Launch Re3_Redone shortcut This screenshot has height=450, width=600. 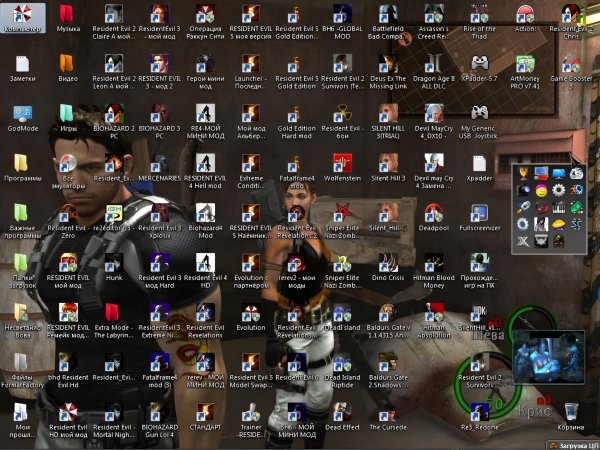point(479,416)
